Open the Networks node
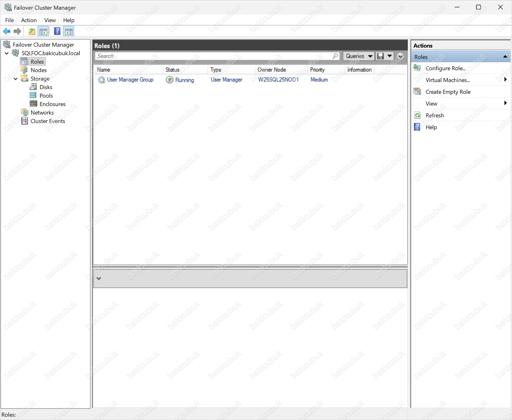 pos(42,112)
